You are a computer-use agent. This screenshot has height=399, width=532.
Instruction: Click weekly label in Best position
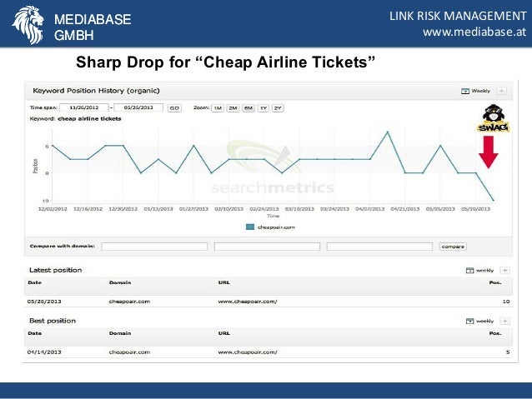point(484,321)
